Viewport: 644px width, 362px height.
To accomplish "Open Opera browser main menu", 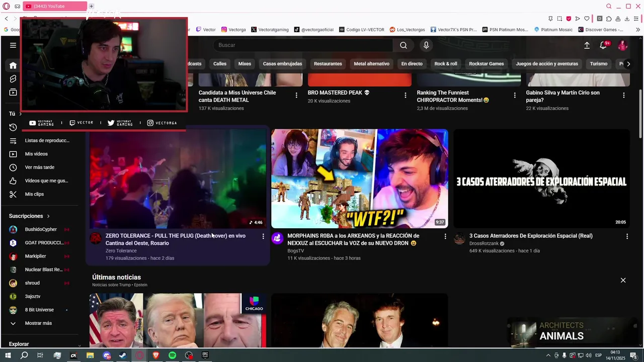I will [x=6, y=6].
